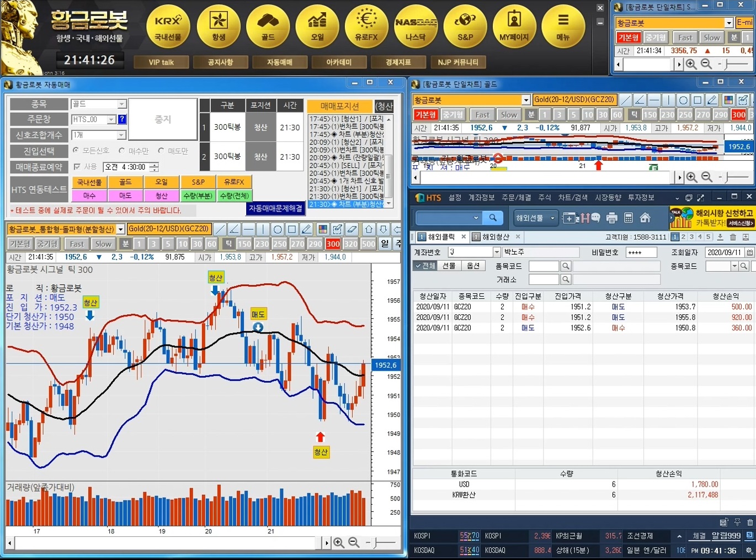Select the 매수만 radio button

[x=121, y=150]
